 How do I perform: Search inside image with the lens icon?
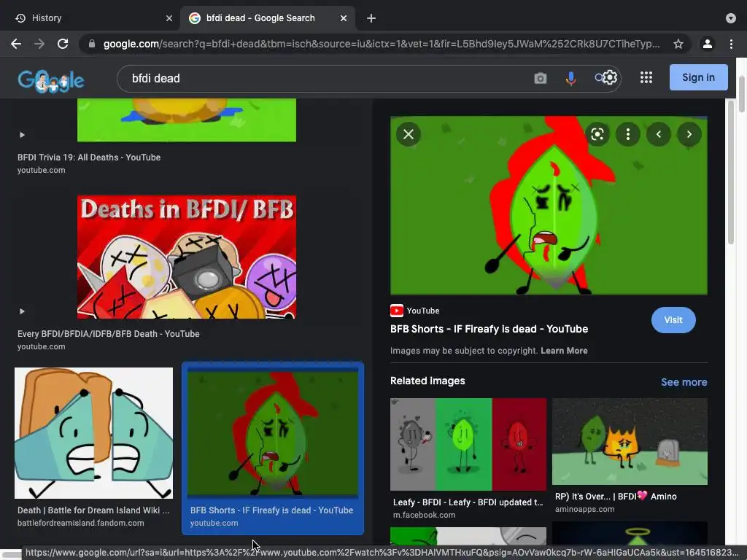[x=597, y=134]
